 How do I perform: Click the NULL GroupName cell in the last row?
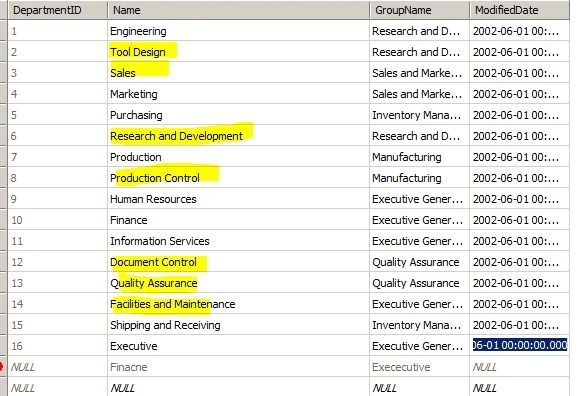tap(419, 387)
